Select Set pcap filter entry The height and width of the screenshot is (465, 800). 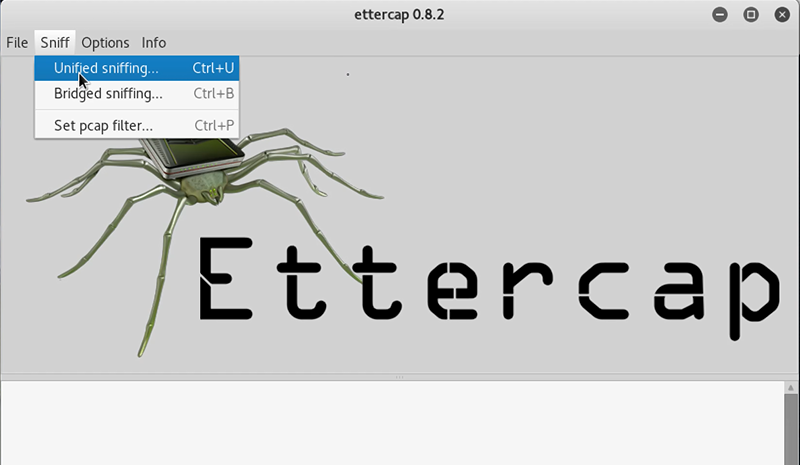[137, 126]
